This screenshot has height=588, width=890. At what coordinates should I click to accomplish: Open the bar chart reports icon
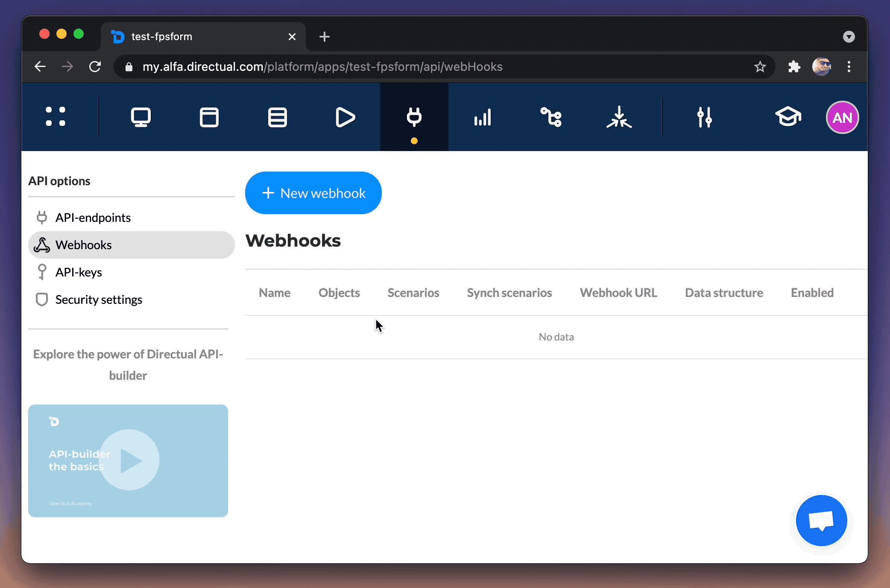pos(483,117)
